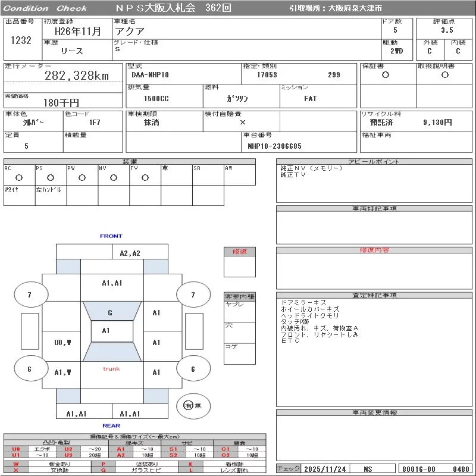The height and width of the screenshot is (476, 476).
Task: Click the right-side rear tire oval marked 6
Action: coord(193,369)
